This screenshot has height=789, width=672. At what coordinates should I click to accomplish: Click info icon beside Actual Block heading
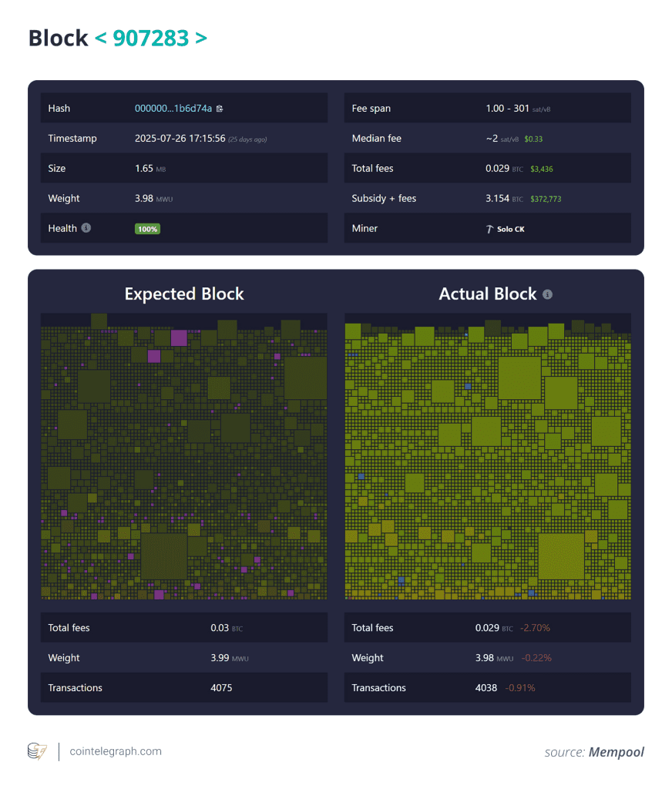click(x=547, y=294)
